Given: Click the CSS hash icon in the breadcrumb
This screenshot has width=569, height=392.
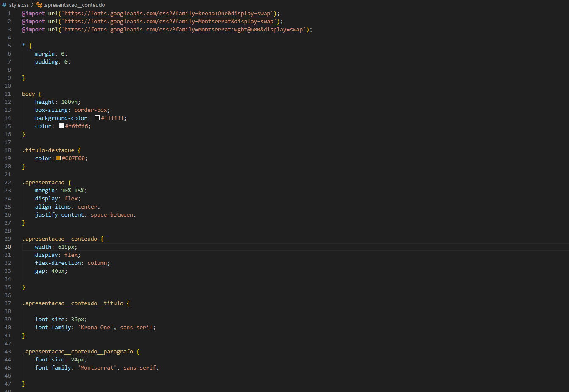Looking at the screenshot, I should point(4,5).
